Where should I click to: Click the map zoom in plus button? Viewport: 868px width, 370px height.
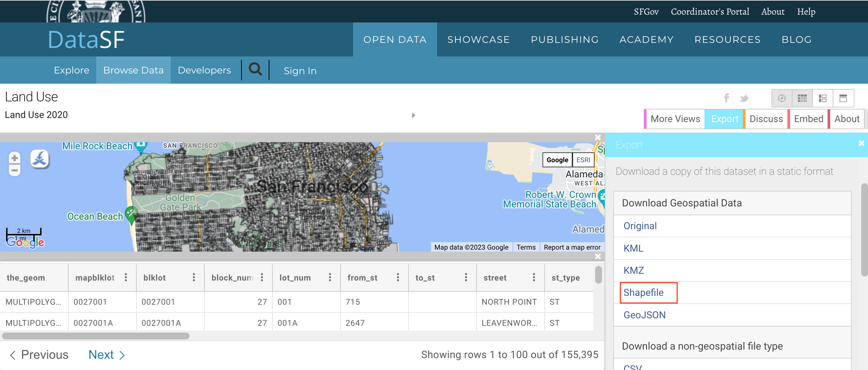point(14,158)
